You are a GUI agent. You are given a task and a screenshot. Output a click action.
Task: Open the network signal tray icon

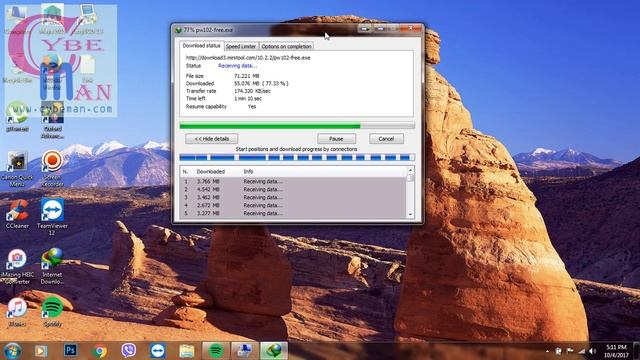pos(581,351)
